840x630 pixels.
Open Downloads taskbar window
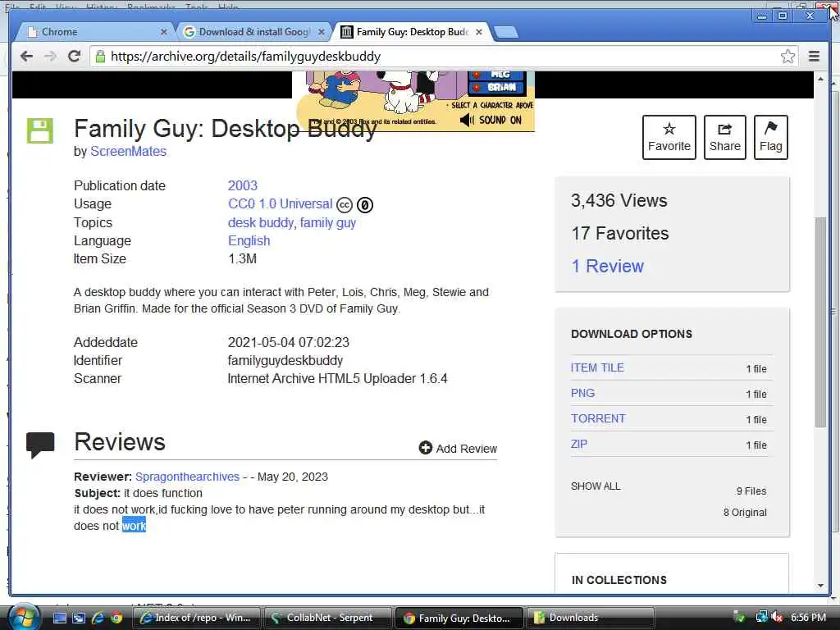(589, 618)
